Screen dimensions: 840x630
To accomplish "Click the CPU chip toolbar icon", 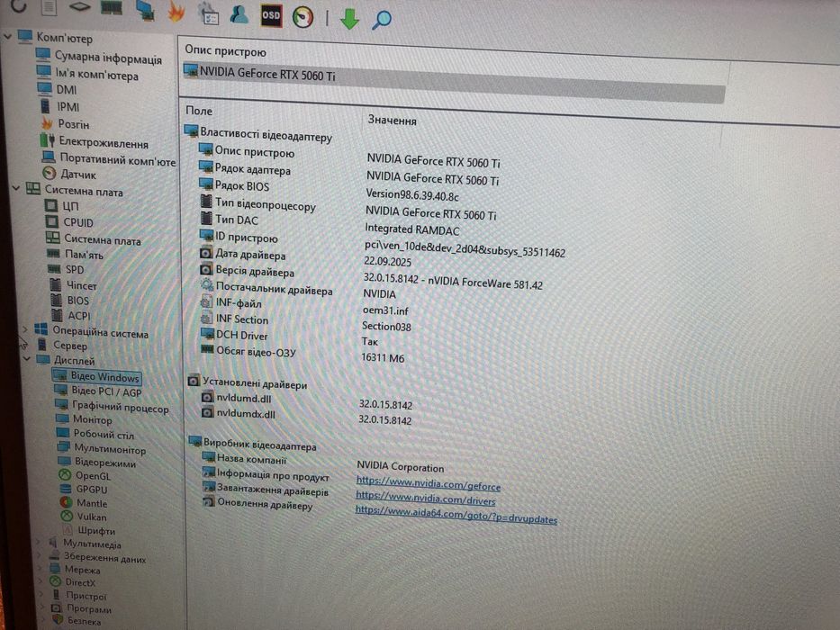I will click(79, 7).
